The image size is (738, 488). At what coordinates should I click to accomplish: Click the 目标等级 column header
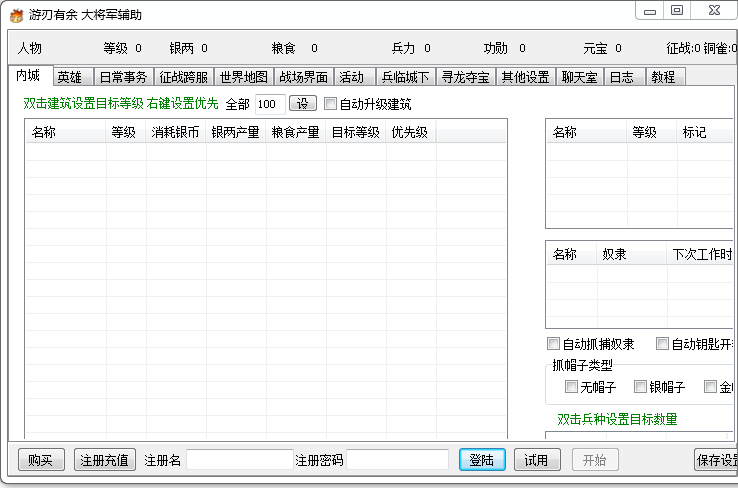click(x=356, y=132)
